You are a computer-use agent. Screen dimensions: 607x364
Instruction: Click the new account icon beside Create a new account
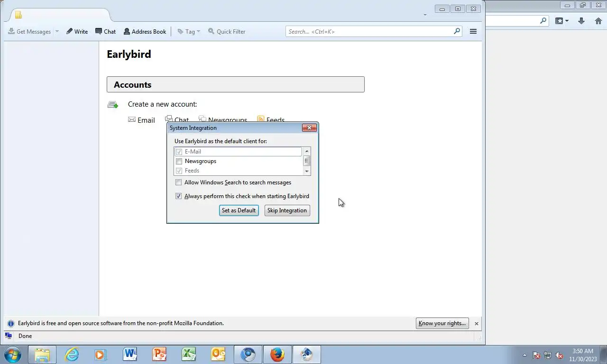(x=113, y=104)
